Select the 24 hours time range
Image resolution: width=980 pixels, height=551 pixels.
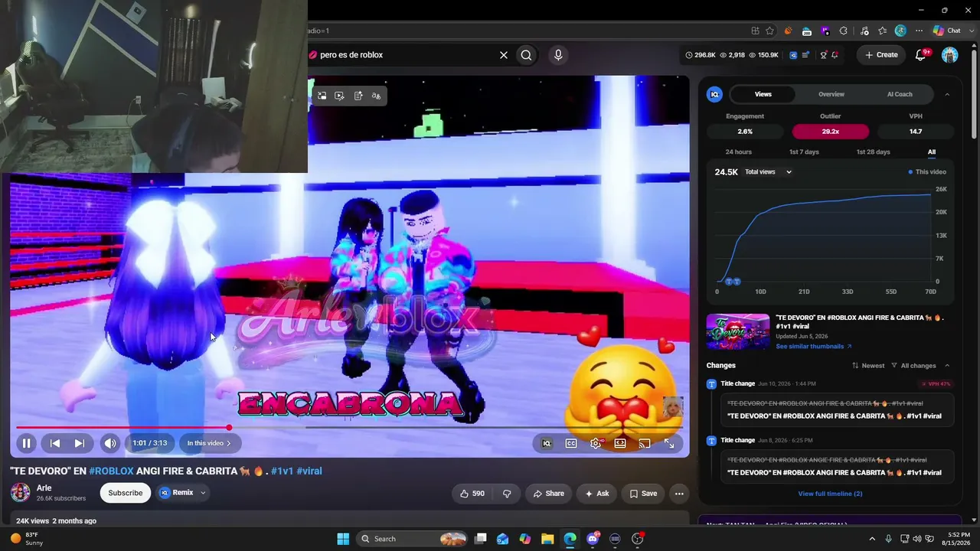click(x=739, y=152)
